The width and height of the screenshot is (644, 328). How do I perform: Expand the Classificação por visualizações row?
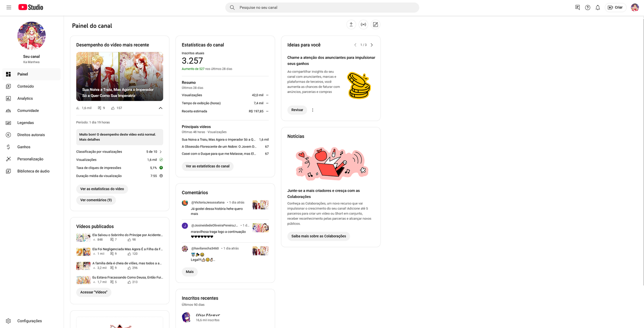[120, 152]
